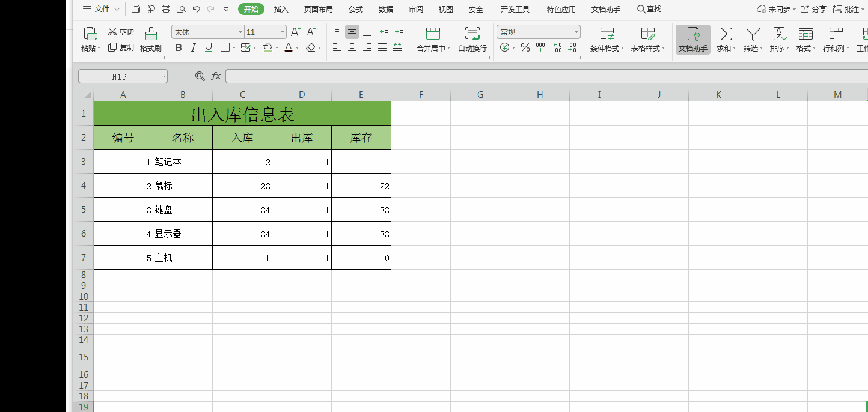
Task: Click the Filter (筛选) funnel icon
Action: pyautogui.click(x=753, y=34)
